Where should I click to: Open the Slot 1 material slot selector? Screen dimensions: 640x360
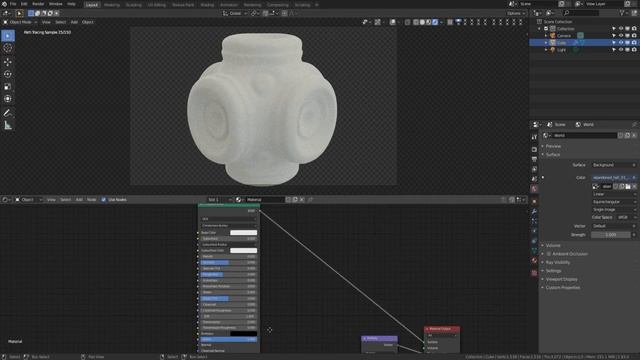pyautogui.click(x=220, y=200)
